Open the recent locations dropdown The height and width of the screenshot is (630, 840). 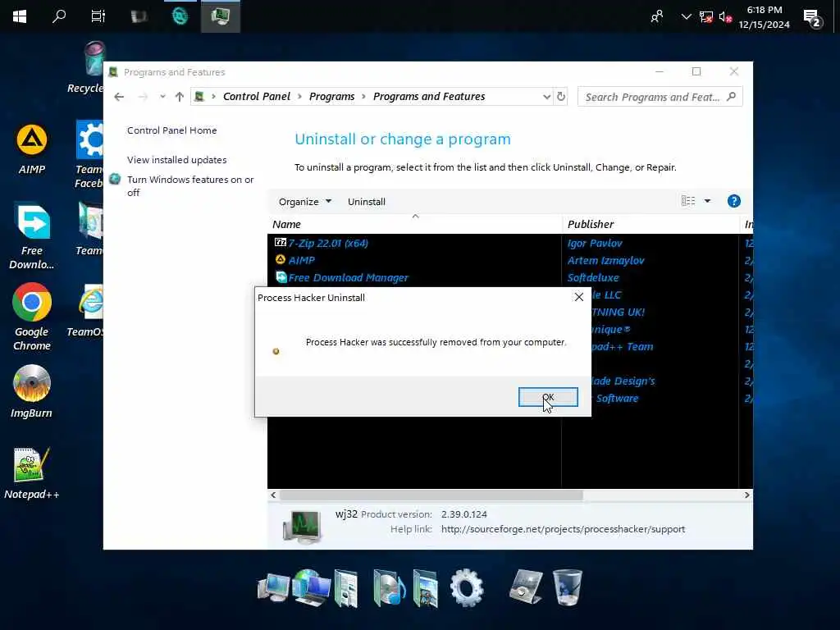click(x=162, y=97)
